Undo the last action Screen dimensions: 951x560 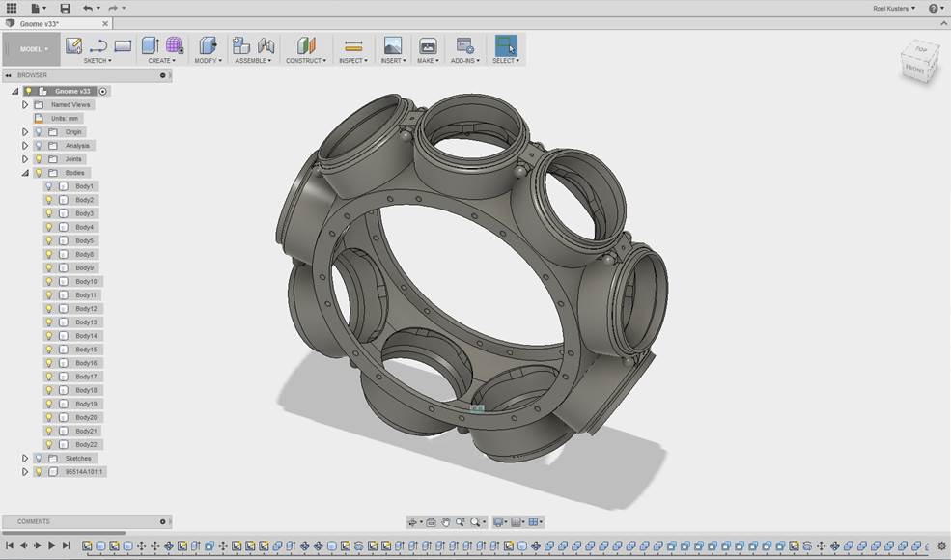click(88, 8)
